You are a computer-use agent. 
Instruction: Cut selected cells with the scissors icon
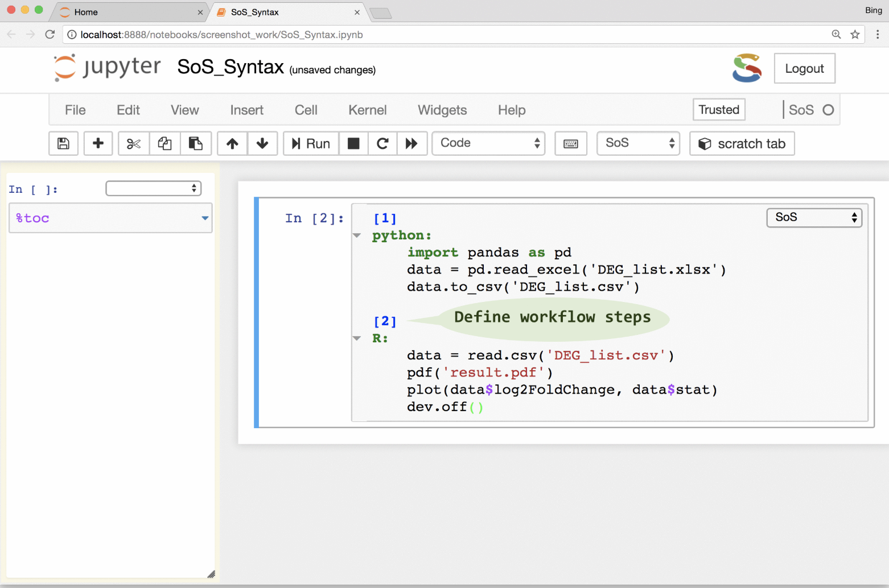(134, 143)
